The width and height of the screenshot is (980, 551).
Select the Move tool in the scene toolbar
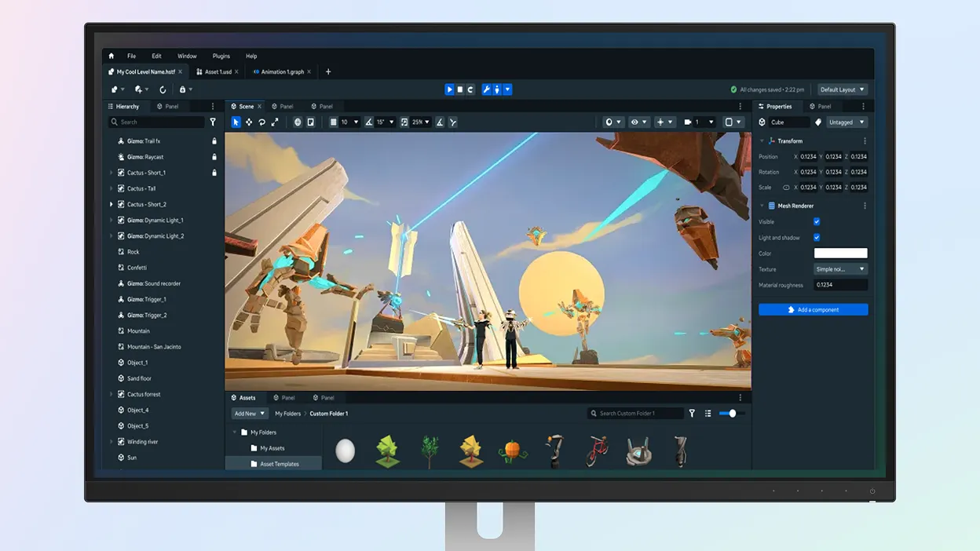pos(249,122)
